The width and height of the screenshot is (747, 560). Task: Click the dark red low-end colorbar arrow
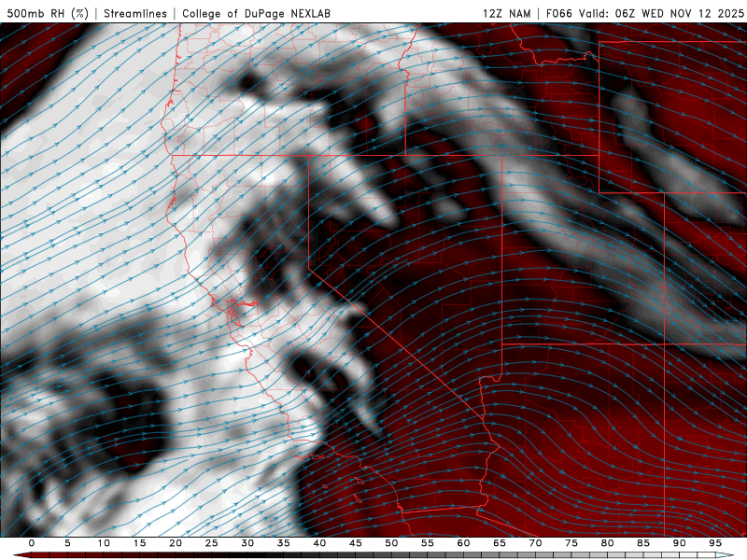click(21, 555)
